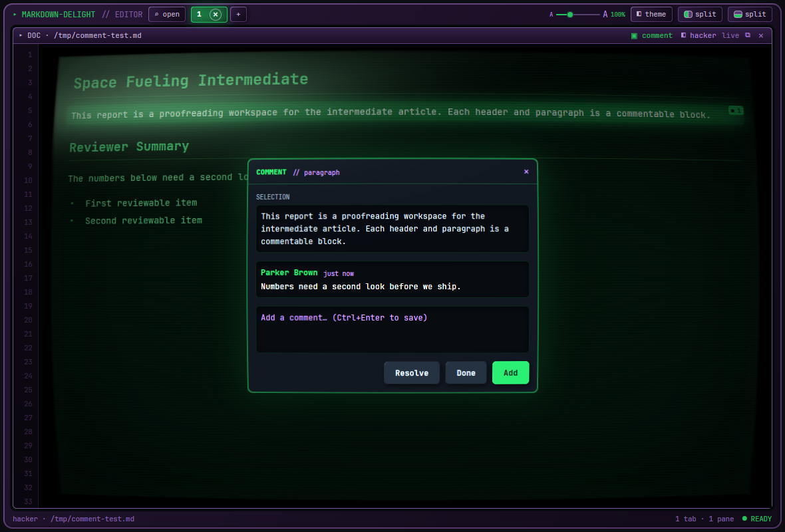Click the Space Fueling Intermediate heading

click(x=191, y=80)
